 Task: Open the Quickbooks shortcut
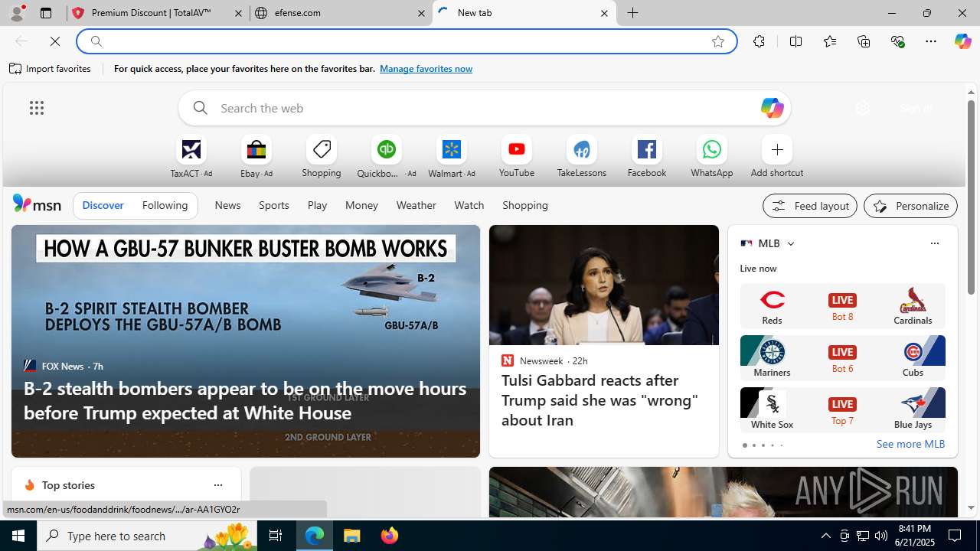click(x=387, y=157)
